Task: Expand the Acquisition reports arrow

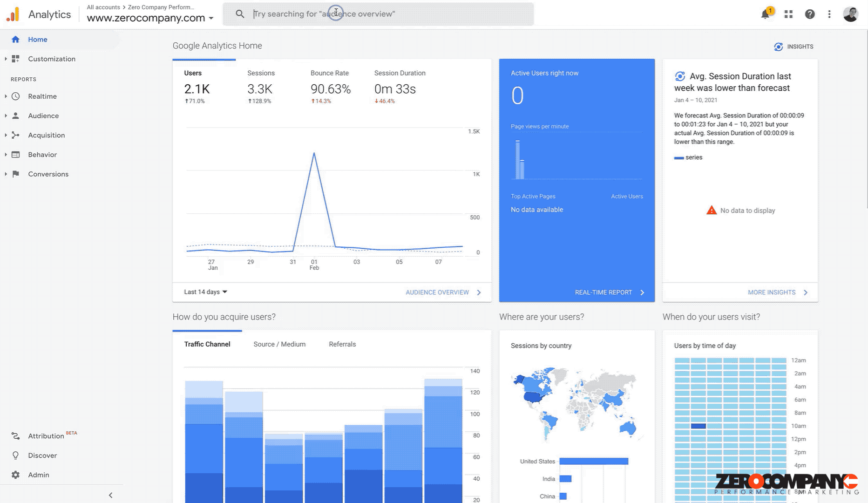Action: coord(6,135)
